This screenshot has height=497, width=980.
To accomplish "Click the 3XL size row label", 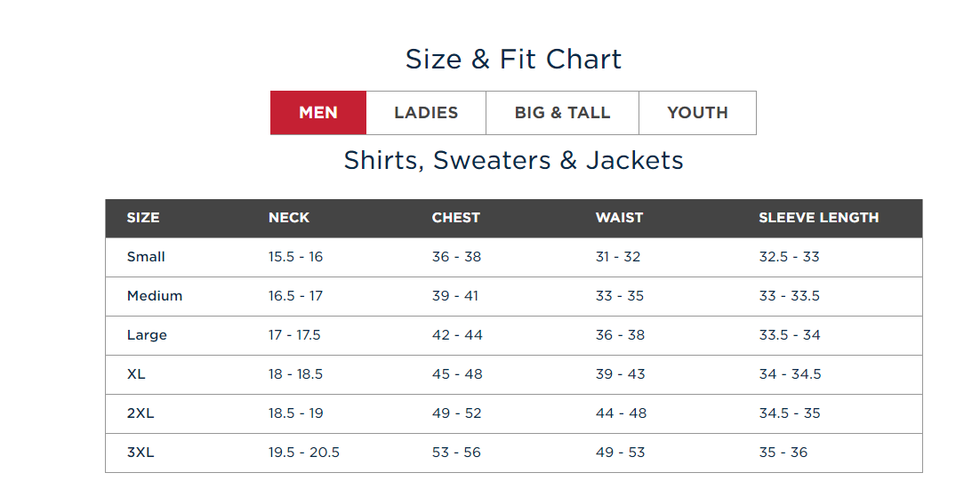I will 141,453.
